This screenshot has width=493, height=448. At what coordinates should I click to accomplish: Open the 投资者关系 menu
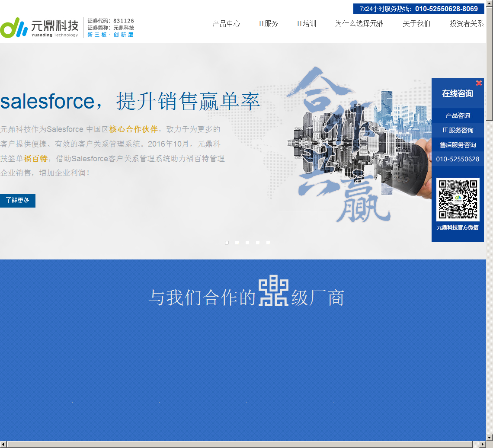pos(467,24)
